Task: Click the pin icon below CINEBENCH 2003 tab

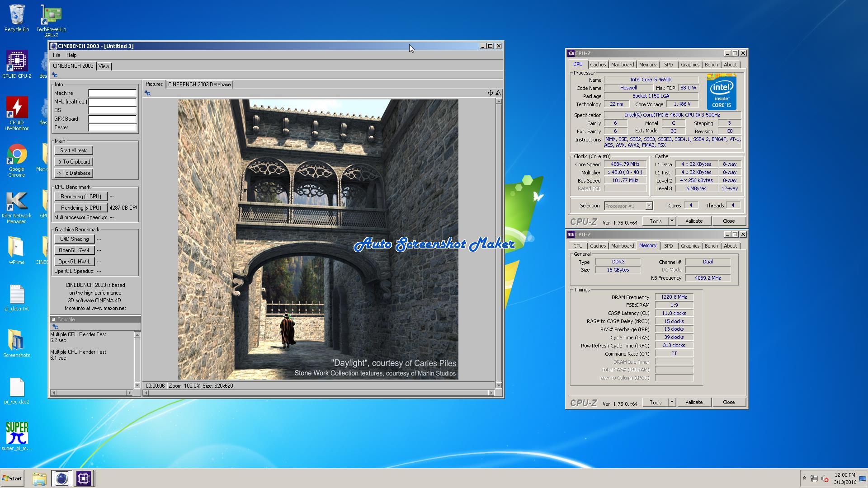Action: (55, 75)
